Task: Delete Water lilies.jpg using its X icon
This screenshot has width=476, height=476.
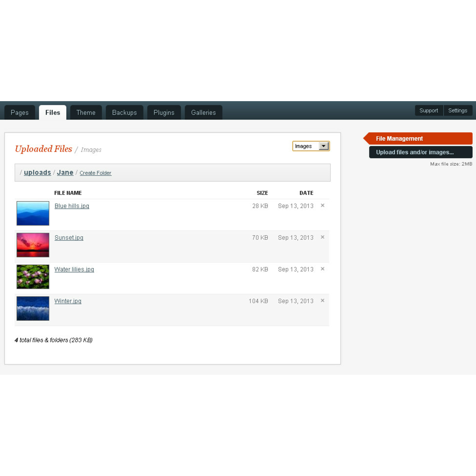Action: [322, 268]
